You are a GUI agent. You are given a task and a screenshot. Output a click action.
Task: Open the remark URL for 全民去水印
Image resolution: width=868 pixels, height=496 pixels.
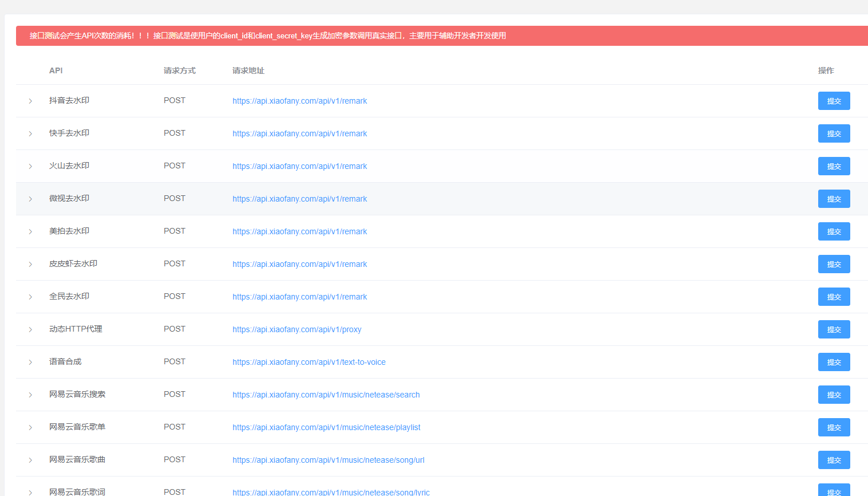click(299, 297)
